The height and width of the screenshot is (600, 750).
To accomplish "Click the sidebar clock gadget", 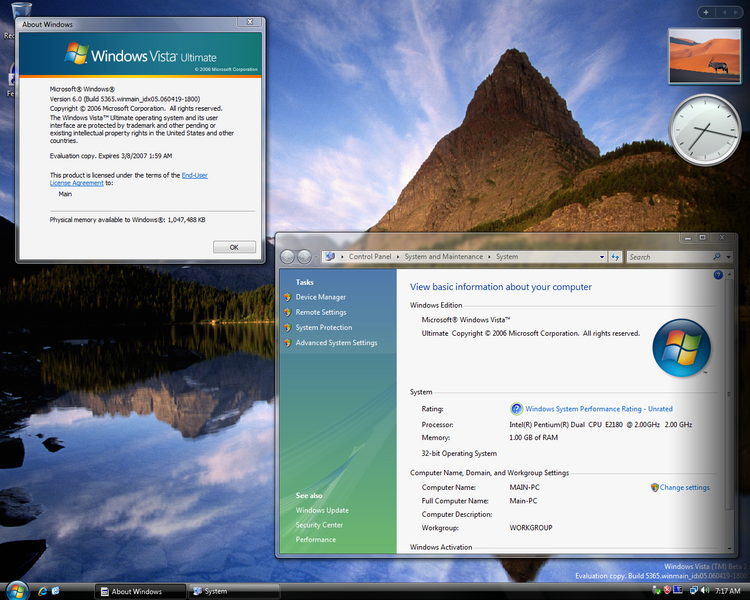I will tap(705, 130).
